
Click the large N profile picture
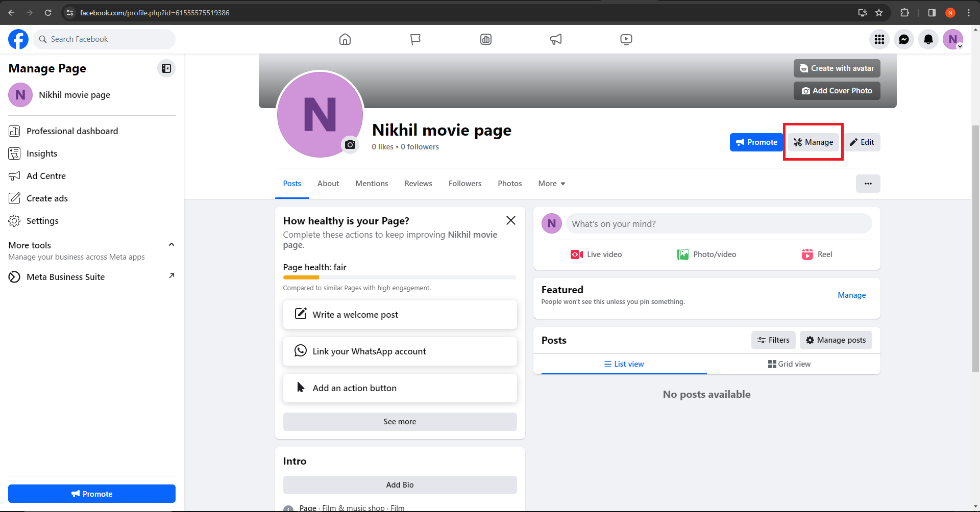pyautogui.click(x=320, y=114)
